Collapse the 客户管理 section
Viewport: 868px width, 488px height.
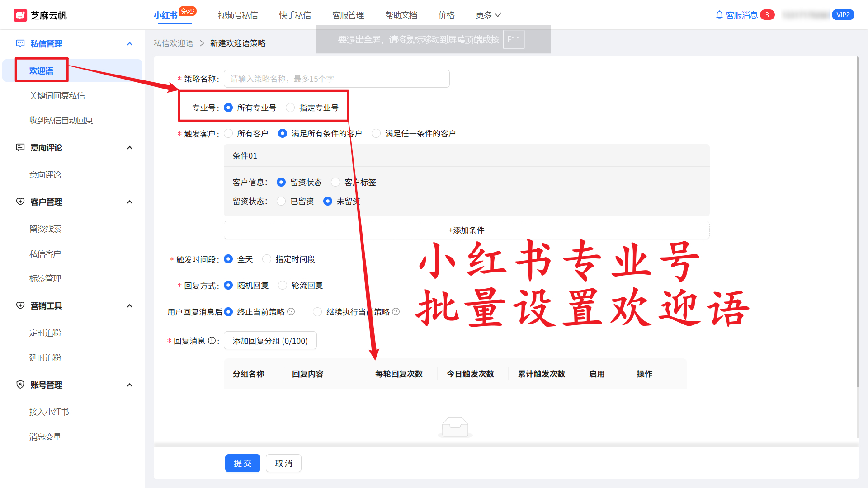[x=130, y=202]
